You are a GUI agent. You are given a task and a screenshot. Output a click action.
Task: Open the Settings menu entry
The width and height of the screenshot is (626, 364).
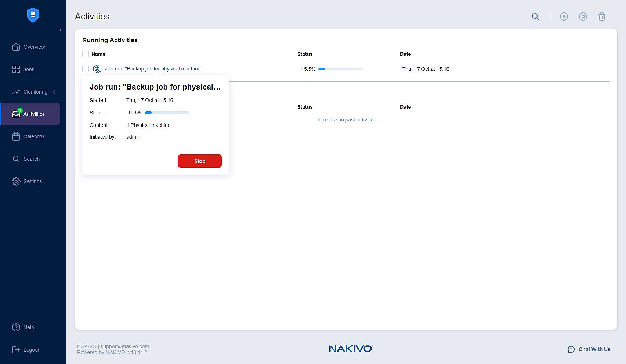coord(32,181)
